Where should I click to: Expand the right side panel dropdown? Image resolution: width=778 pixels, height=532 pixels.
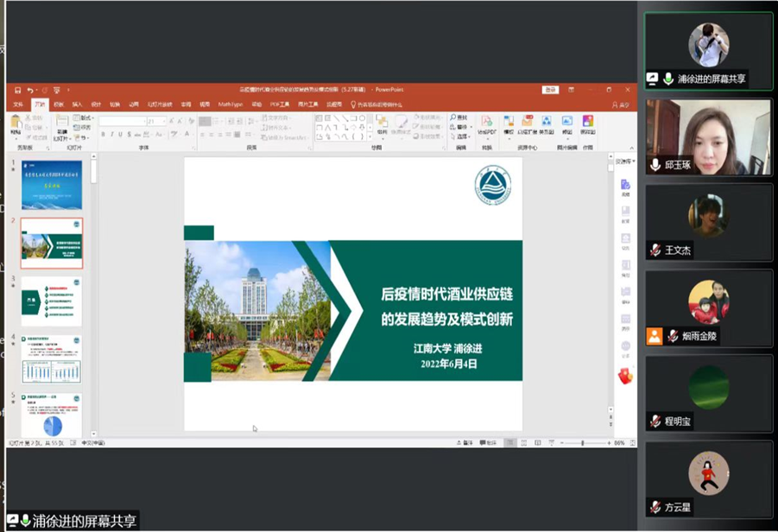click(x=633, y=161)
